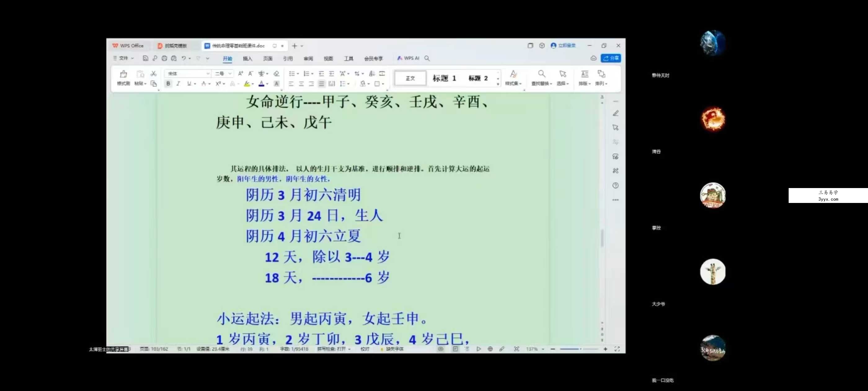
Task: Open the WPS Office home tab
Action: coord(128,46)
